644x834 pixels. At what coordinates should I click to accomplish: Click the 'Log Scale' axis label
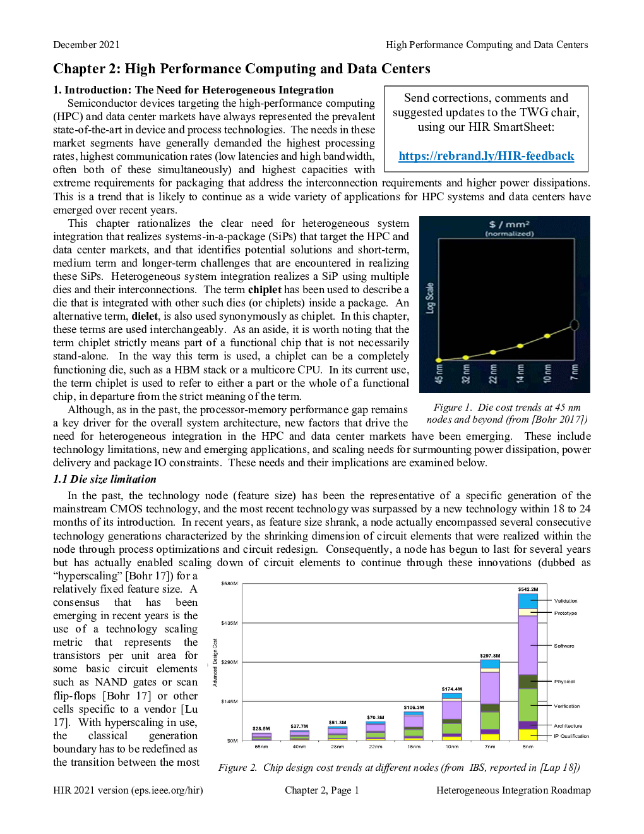pos(430,298)
